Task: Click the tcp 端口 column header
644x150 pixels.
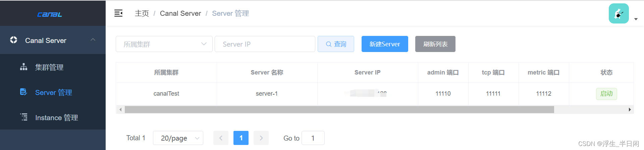Action: coord(493,72)
